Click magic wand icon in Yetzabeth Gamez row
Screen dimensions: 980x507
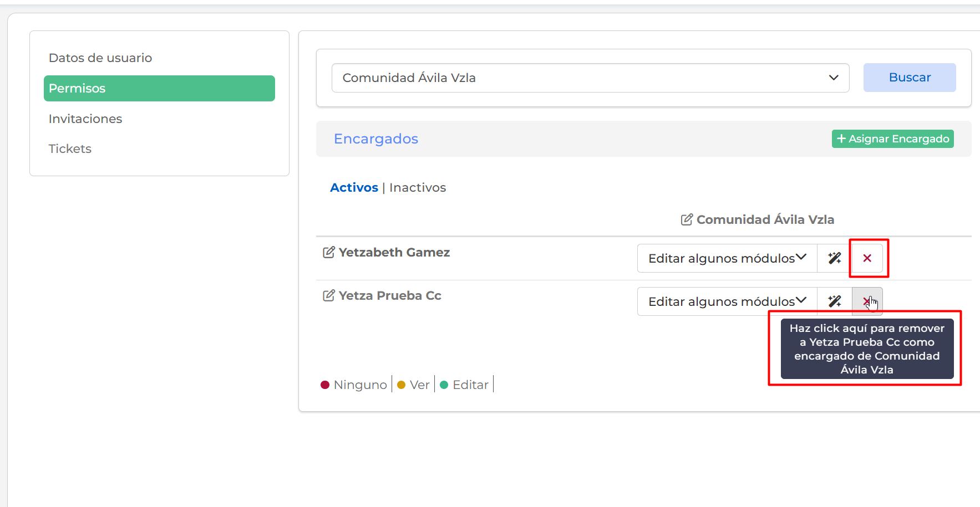835,258
